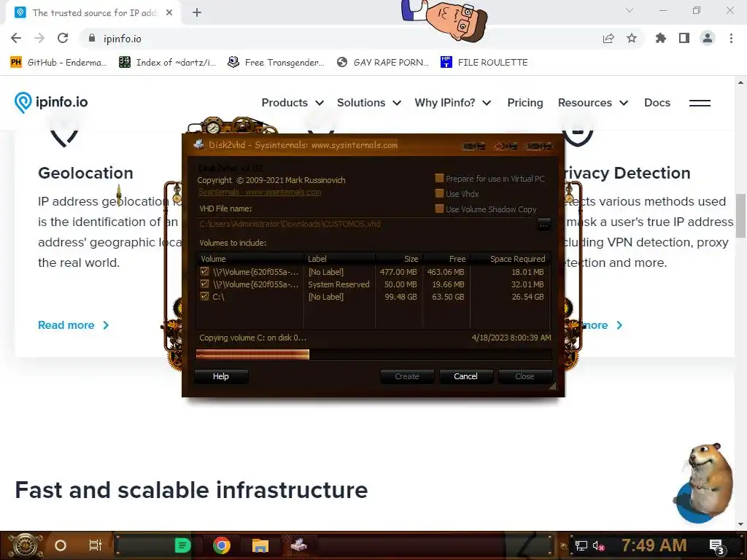The height and width of the screenshot is (560, 747).
Task: Reload the ipinfo.io page
Action: (63, 38)
